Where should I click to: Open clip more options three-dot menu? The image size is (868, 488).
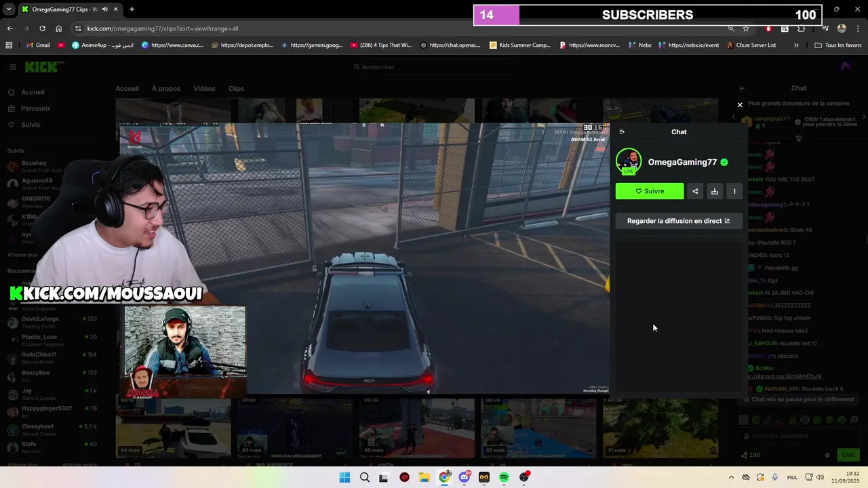pyautogui.click(x=734, y=191)
